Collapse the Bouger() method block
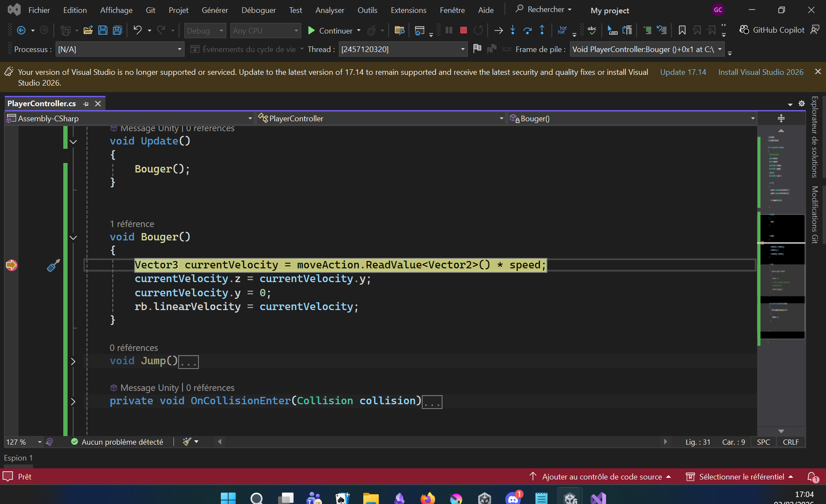This screenshot has height=504, width=826. [x=73, y=237]
